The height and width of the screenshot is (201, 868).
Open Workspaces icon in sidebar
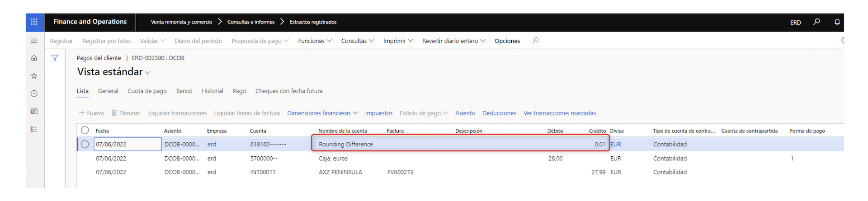pyautogui.click(x=34, y=111)
